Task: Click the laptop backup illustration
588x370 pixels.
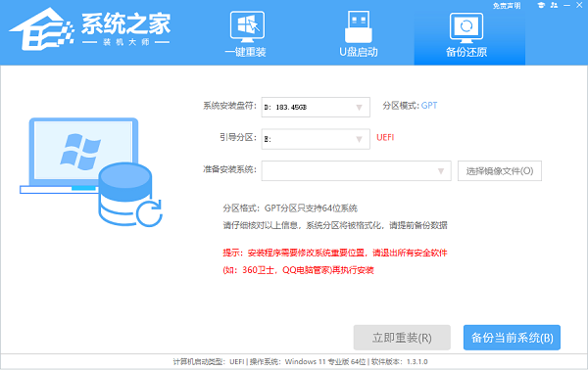Action: 91,172
